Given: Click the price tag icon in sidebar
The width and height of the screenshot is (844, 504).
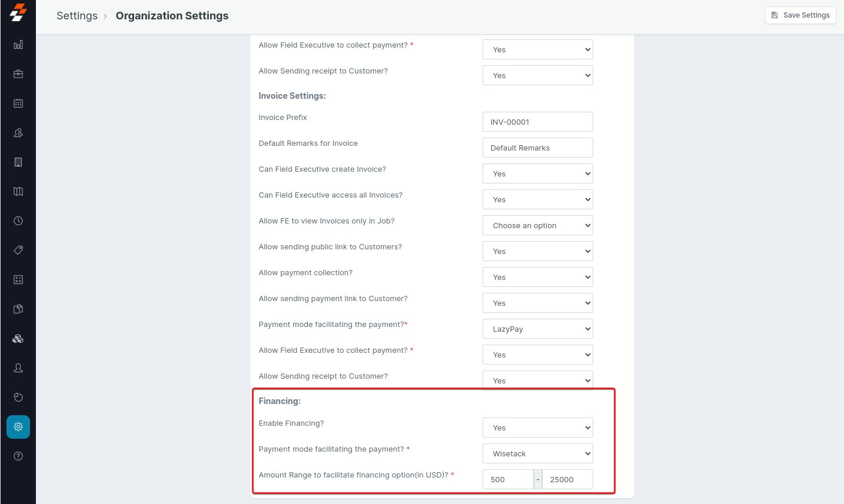Looking at the screenshot, I should 18,251.
